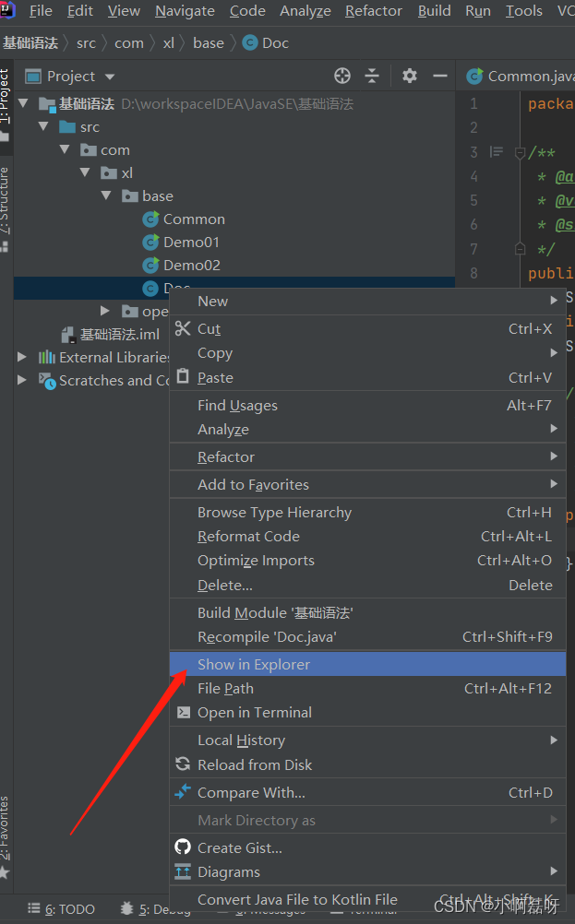Click the doc comment gutter icon on line 3

pos(497,152)
